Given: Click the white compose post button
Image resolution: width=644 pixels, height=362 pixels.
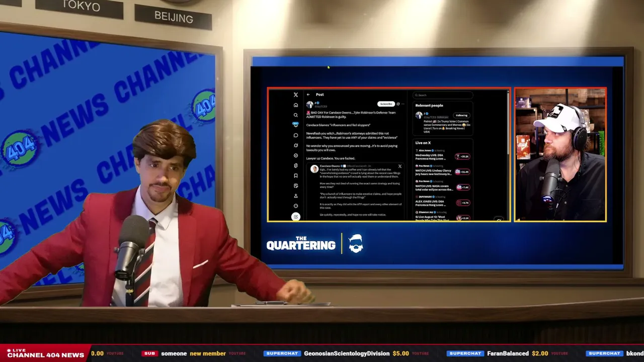Looking at the screenshot, I should pos(296,217).
